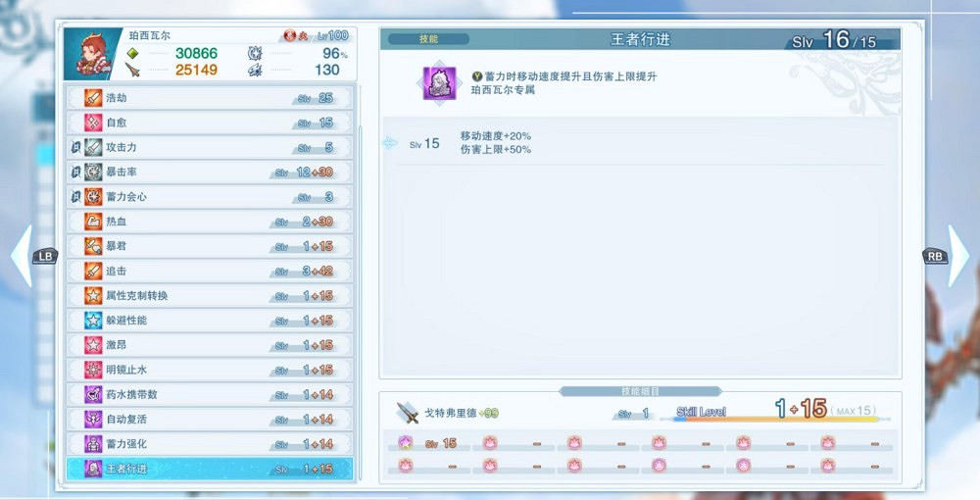Select the 明镜止水 row

(210, 370)
